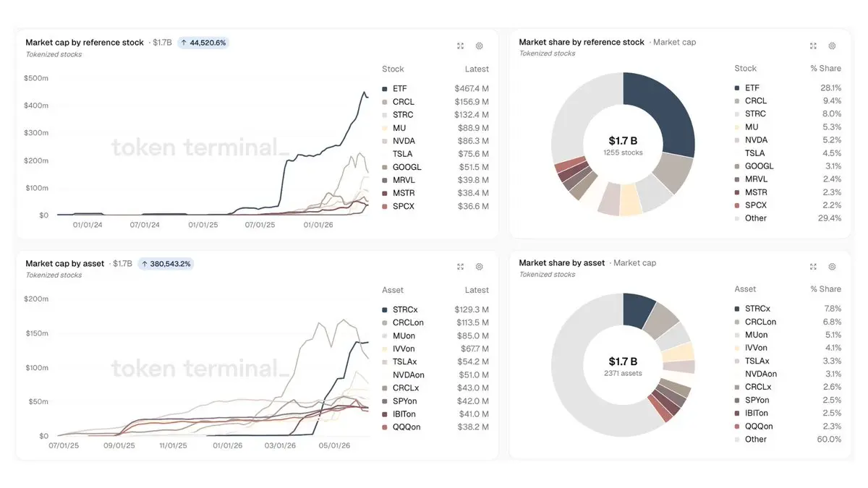Expand the Market share by reference stock chart
Viewport: 868px width, 488px height.
click(x=813, y=46)
